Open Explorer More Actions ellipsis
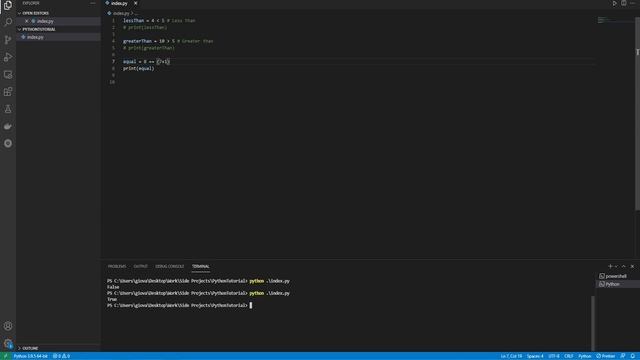Viewport: 640px width, 360px height. click(x=93, y=3)
